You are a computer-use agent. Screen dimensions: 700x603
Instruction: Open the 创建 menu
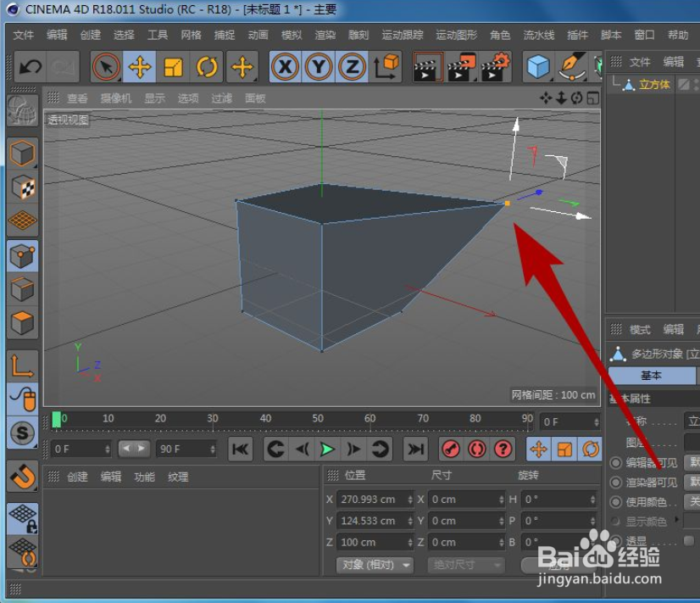tap(90, 35)
